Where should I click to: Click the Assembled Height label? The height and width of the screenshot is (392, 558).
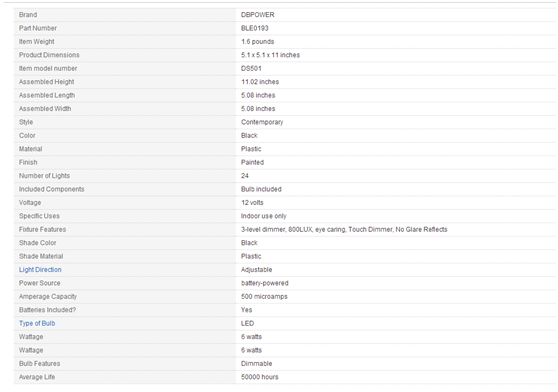(x=47, y=82)
